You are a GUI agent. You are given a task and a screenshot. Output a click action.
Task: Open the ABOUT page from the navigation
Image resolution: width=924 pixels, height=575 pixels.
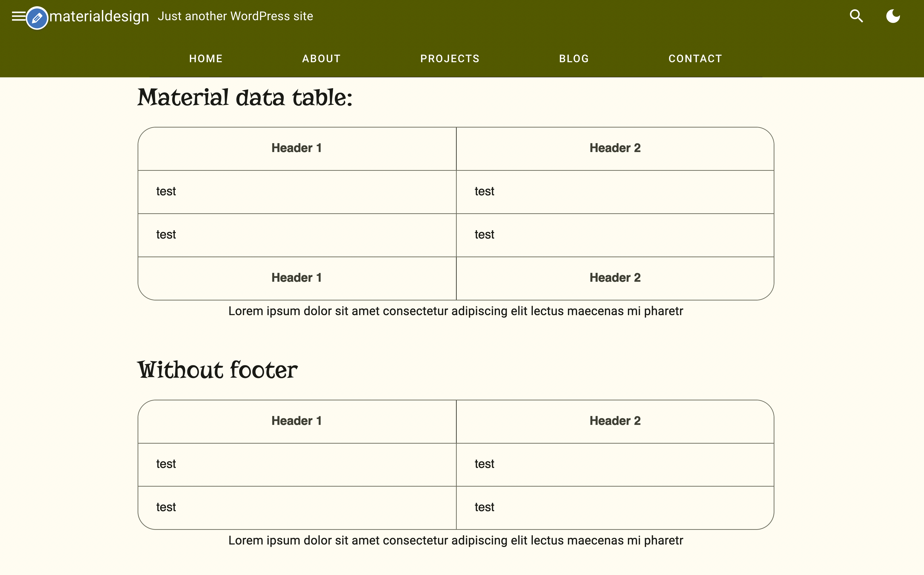tap(321, 59)
